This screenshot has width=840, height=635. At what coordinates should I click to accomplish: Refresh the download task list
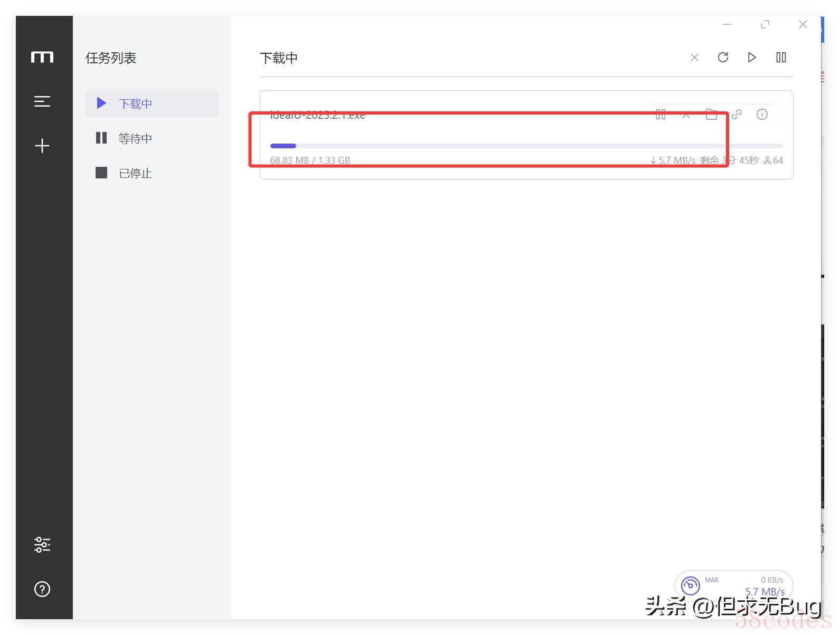click(x=723, y=58)
